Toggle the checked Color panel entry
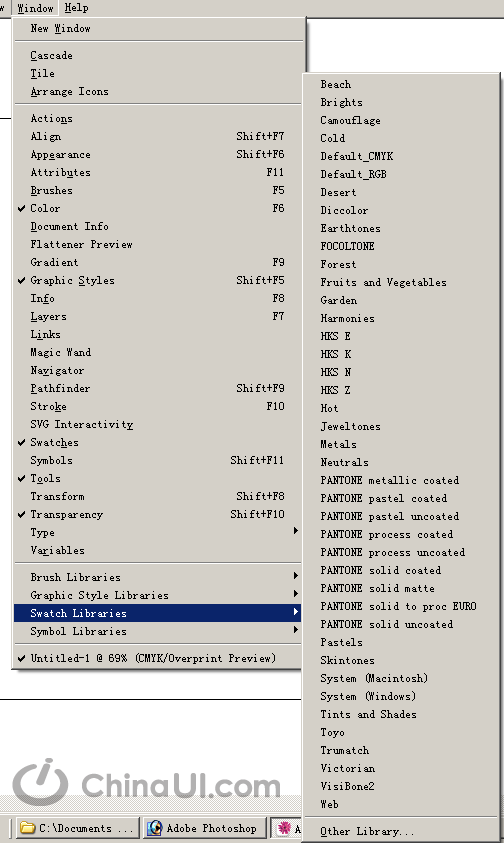 point(158,209)
